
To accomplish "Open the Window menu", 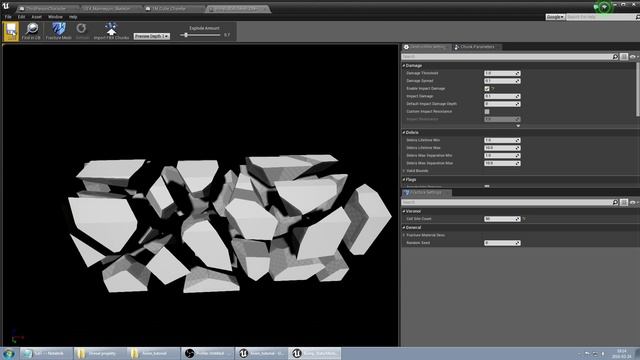I will tap(55, 17).
